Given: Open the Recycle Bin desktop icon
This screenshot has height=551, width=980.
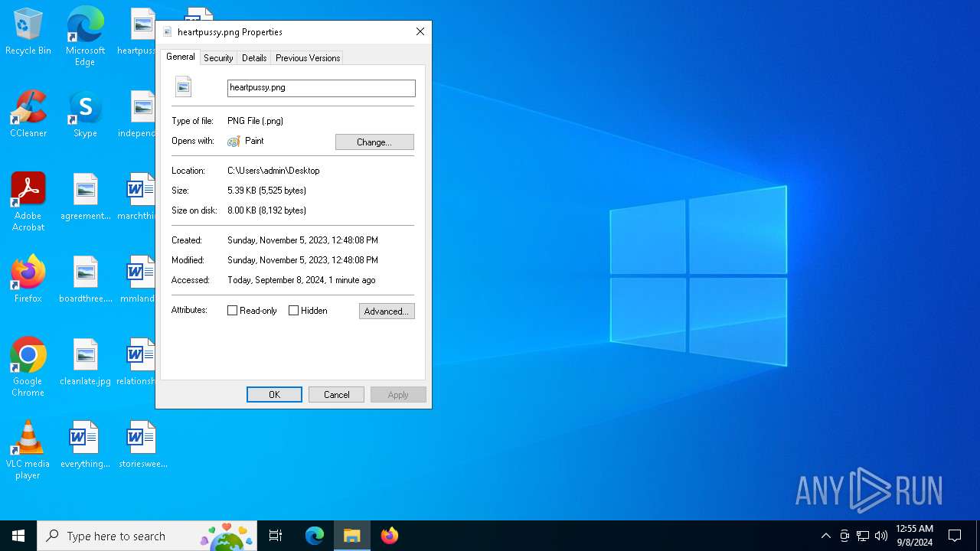Looking at the screenshot, I should point(28,31).
